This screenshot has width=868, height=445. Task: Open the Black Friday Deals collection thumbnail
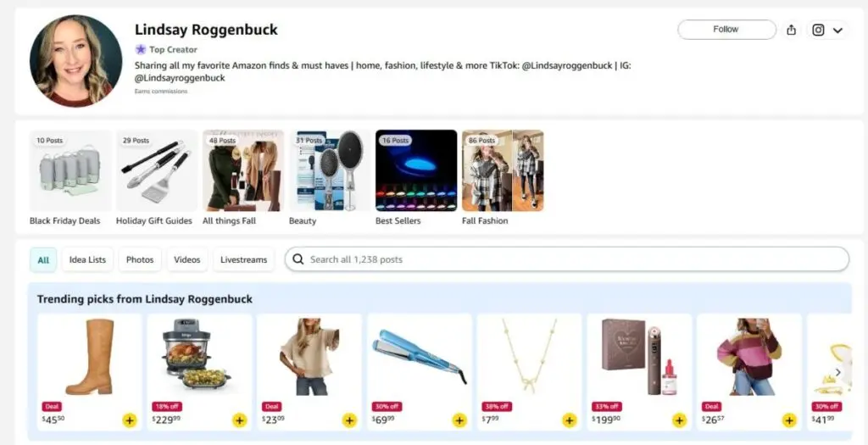click(70, 170)
